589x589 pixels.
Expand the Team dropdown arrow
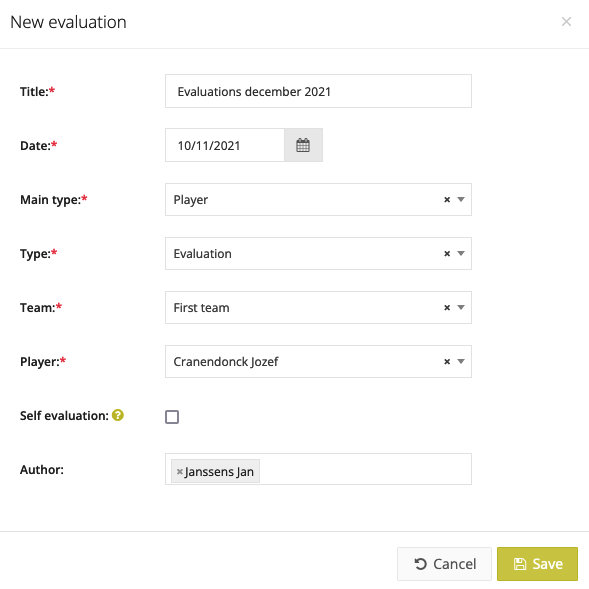461,308
